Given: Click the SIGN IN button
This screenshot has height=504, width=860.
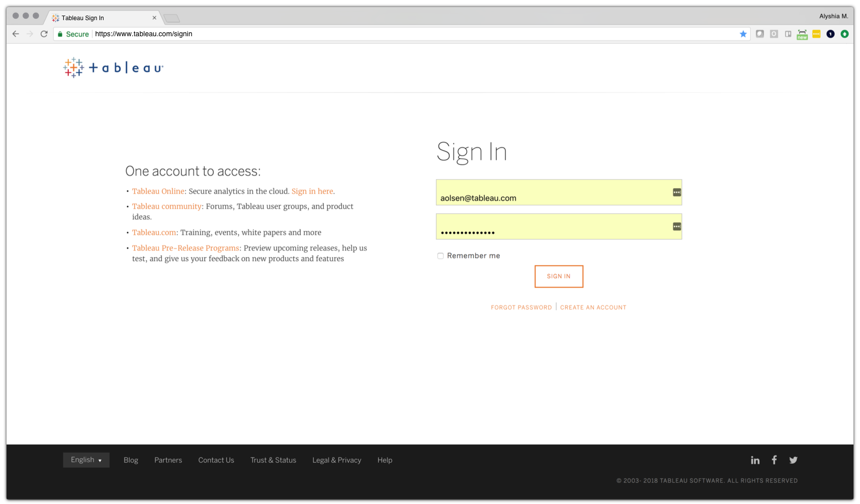Looking at the screenshot, I should (559, 276).
